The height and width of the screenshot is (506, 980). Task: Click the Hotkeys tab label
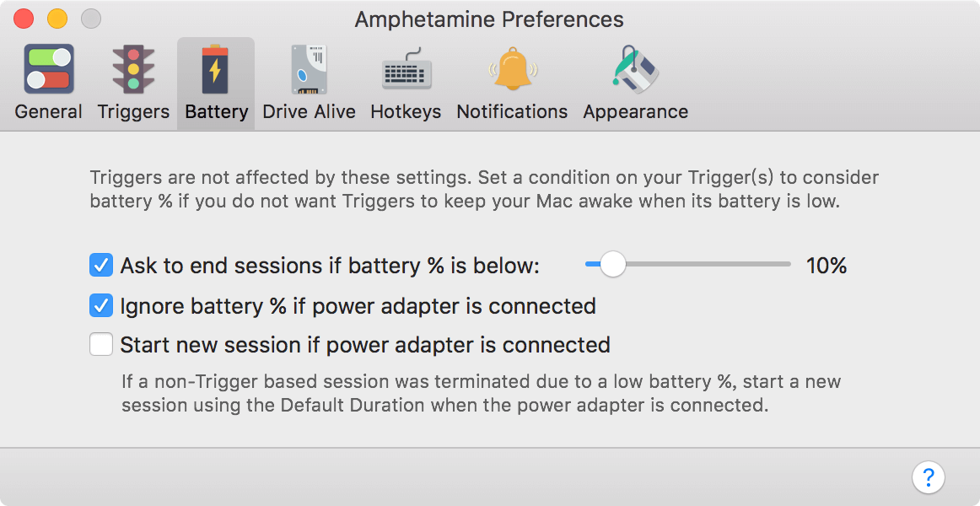click(406, 112)
